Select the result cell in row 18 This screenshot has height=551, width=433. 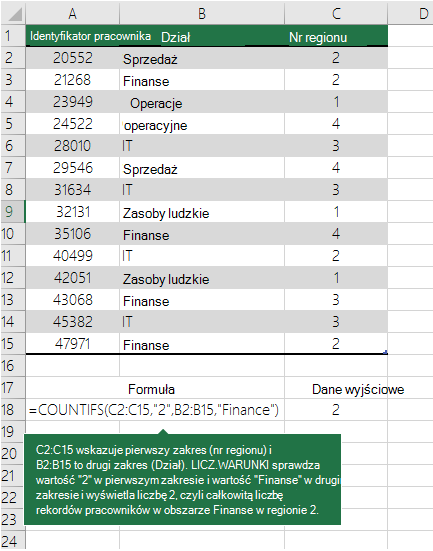pos(336,410)
